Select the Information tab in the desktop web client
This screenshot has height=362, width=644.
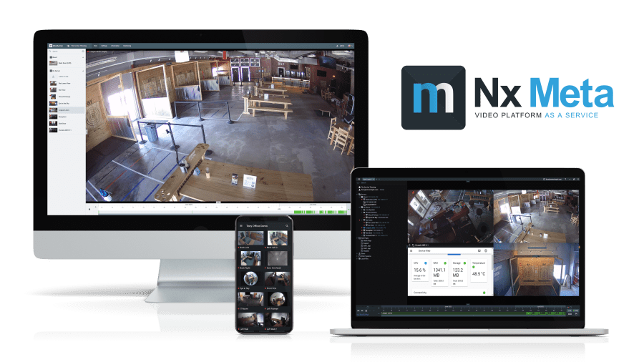point(115,46)
